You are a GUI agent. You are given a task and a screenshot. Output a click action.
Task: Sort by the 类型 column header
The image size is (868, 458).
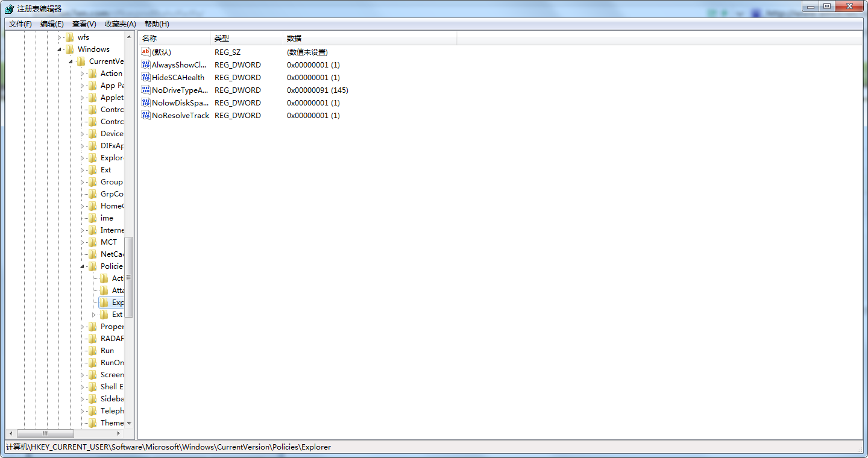click(x=247, y=39)
